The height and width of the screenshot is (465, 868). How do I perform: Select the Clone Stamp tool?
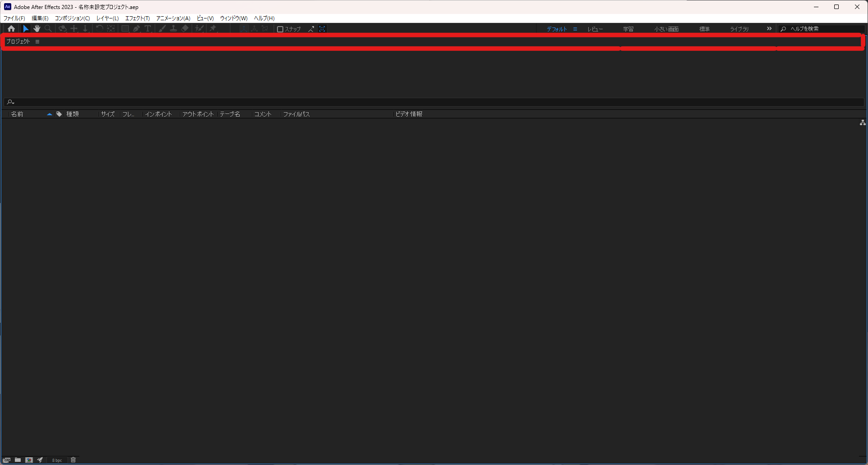click(x=173, y=29)
